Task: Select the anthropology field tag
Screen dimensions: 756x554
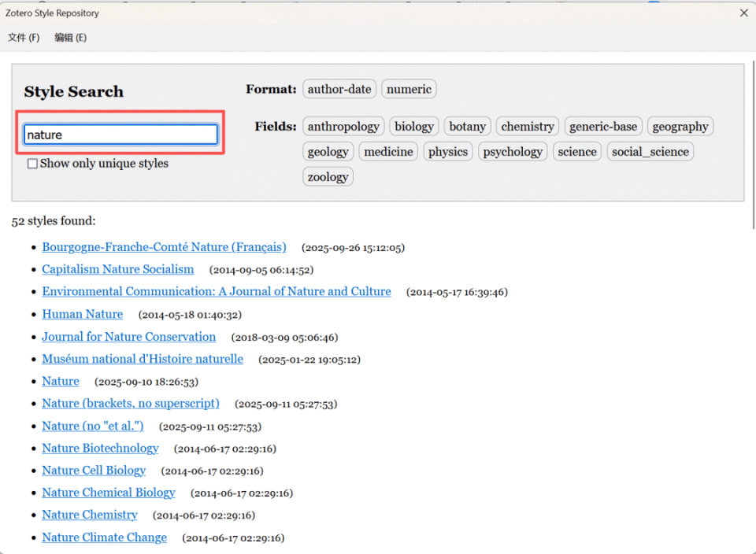Action: (343, 126)
